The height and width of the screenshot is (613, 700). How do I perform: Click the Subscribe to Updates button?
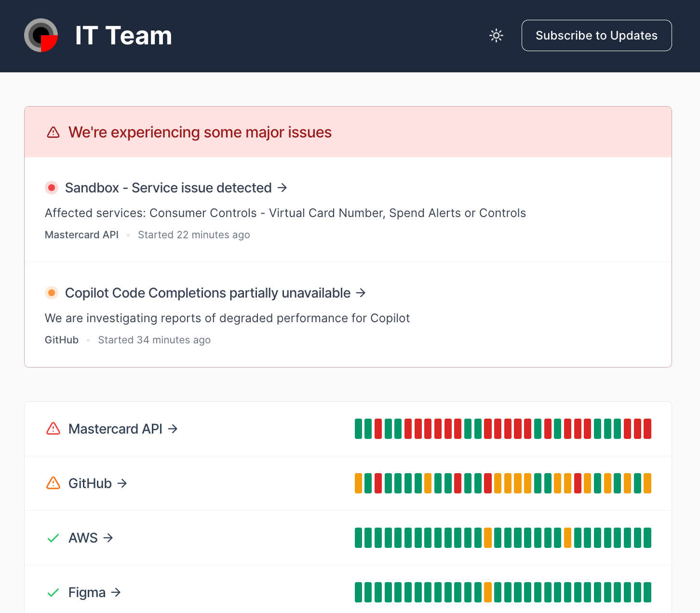coord(596,35)
